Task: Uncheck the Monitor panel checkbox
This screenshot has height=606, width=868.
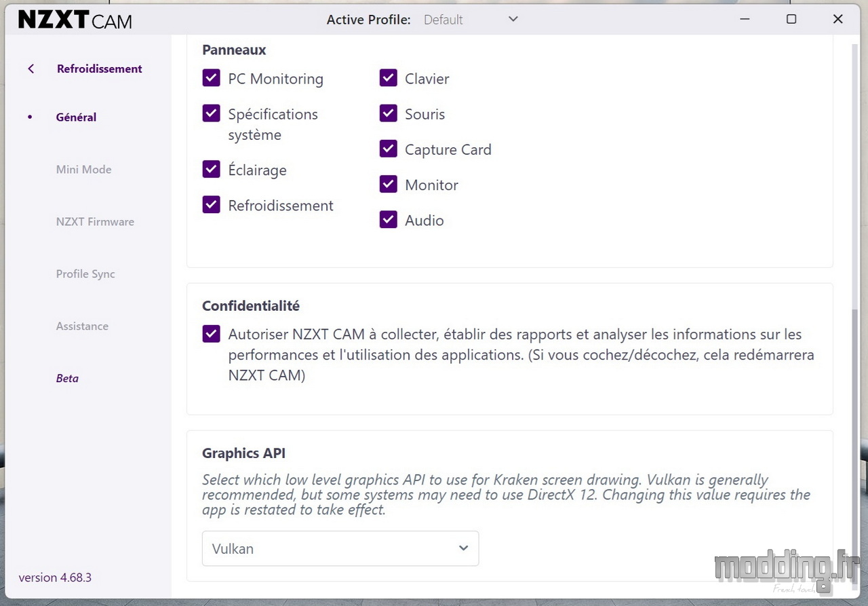Action: click(388, 184)
